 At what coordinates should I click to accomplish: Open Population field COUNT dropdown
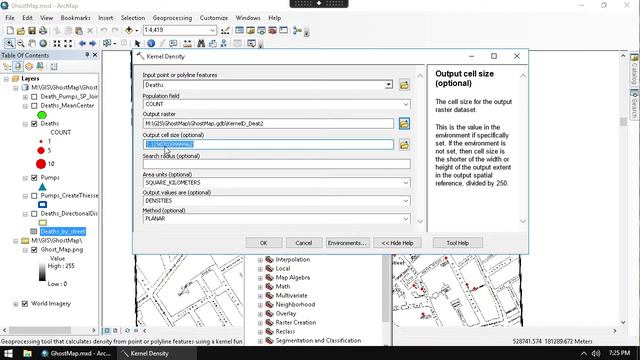point(406,104)
